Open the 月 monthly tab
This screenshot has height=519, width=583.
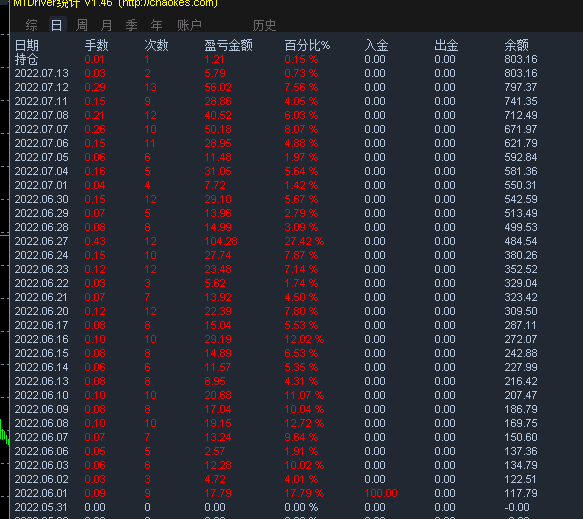[x=106, y=25]
